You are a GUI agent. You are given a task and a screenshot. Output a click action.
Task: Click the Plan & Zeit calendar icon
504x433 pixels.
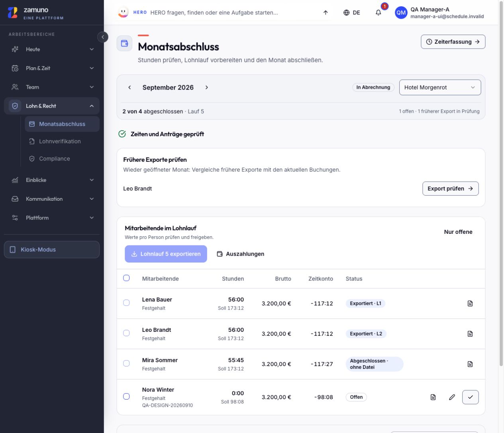[x=15, y=68]
